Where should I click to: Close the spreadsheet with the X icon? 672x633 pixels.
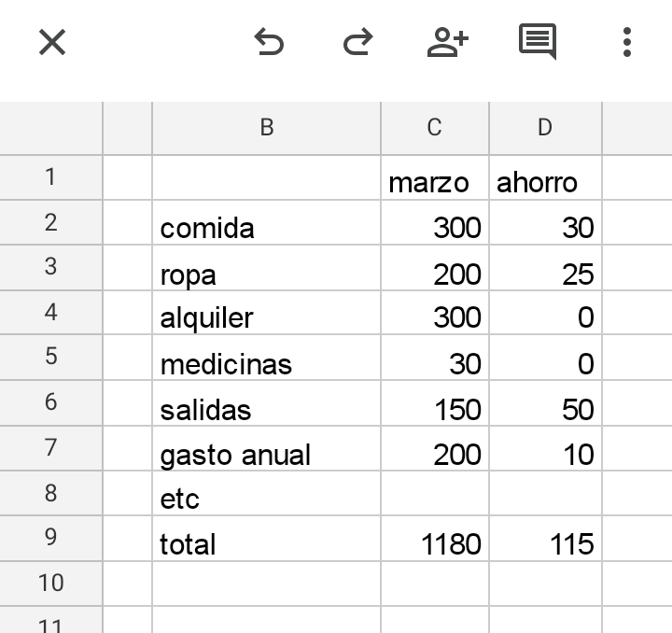coord(52,42)
